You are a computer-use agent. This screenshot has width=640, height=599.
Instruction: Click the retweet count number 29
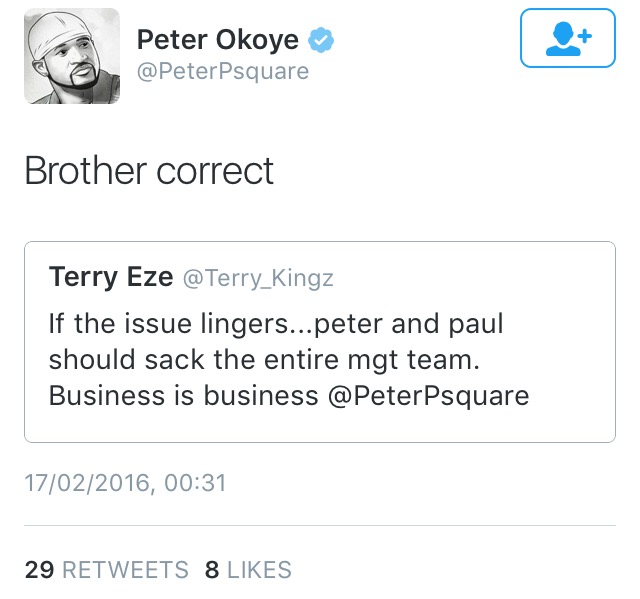click(x=39, y=571)
